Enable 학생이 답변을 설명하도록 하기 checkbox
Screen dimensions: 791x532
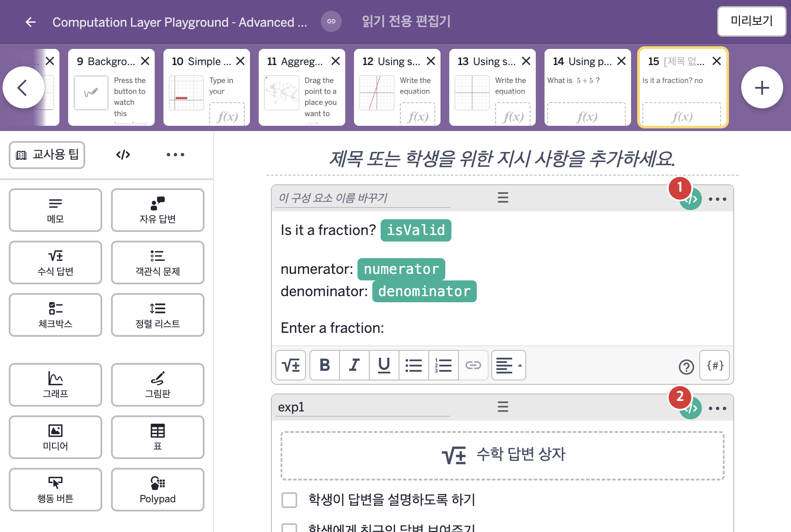click(289, 500)
